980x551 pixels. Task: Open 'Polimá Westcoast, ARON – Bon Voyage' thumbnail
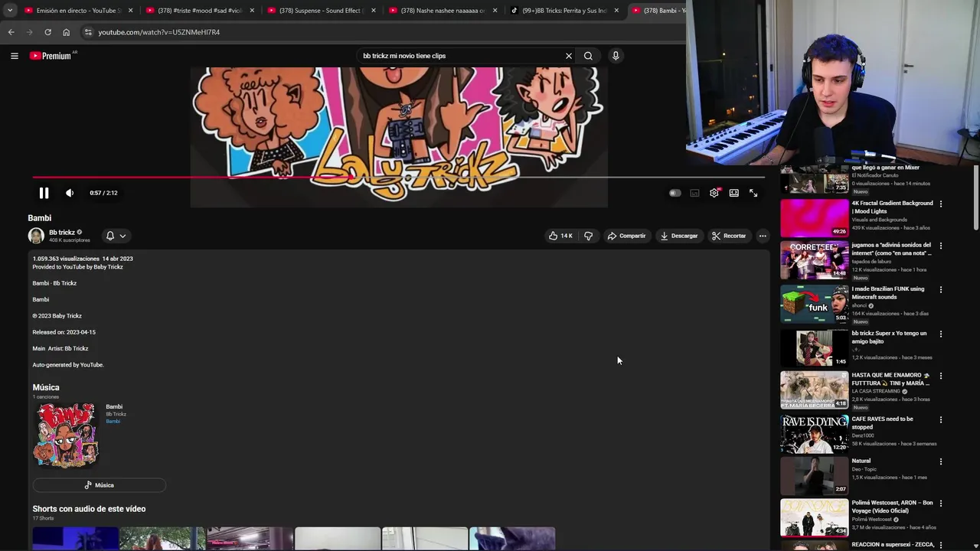point(814,518)
